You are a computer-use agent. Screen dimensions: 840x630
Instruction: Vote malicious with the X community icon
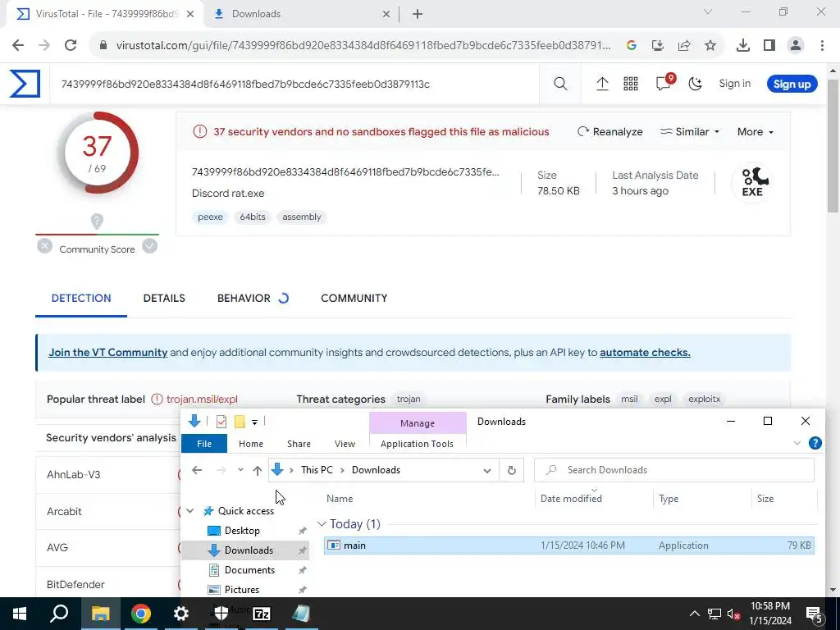click(44, 246)
